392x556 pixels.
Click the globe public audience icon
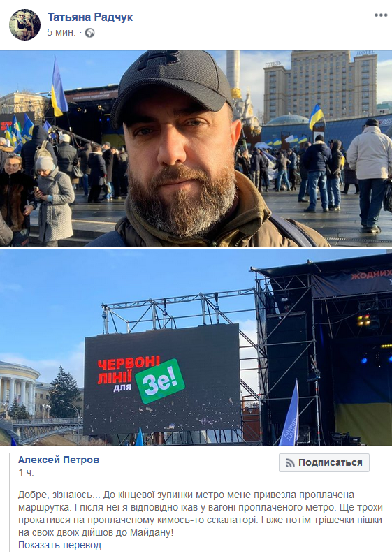(x=89, y=33)
